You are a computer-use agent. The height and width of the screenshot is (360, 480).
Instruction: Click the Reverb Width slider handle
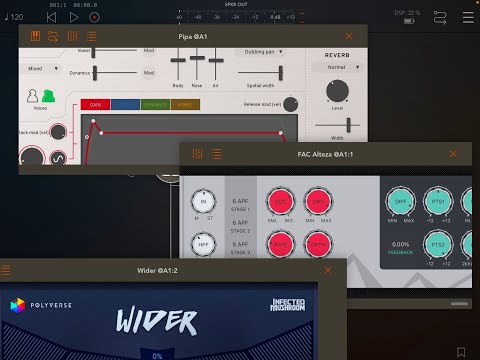pos(349,125)
